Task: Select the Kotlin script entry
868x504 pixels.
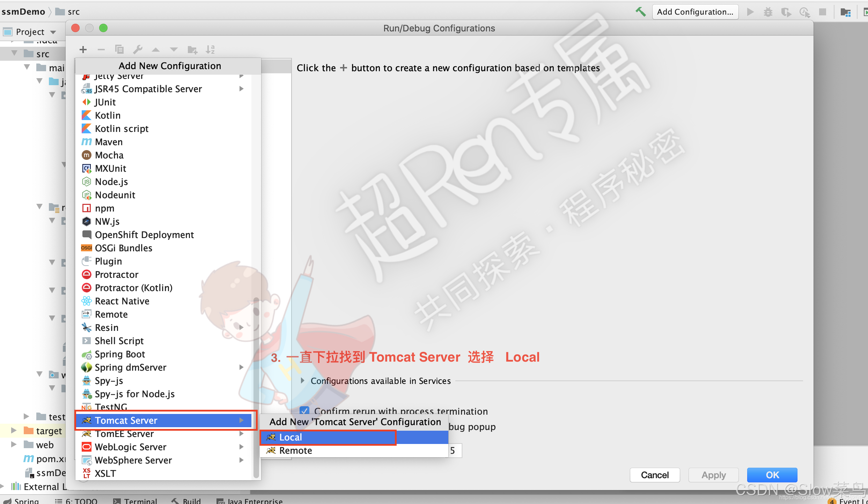Action: coord(163,128)
